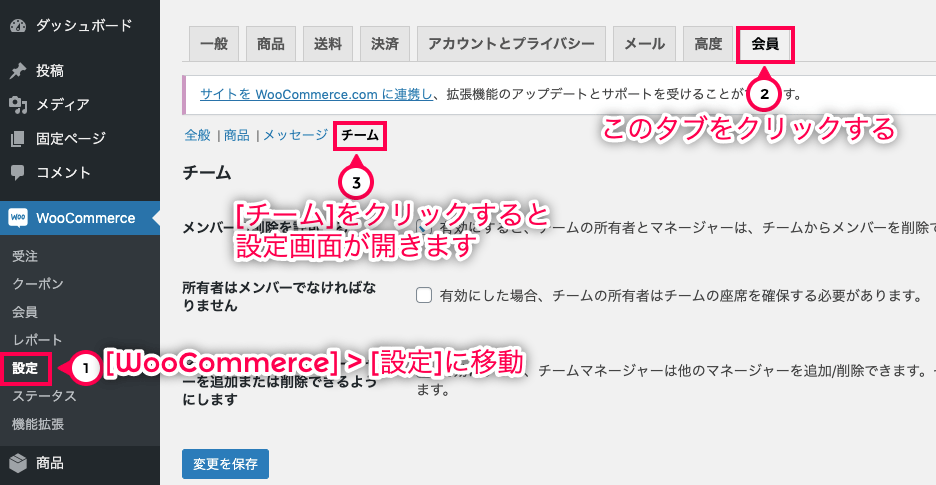Toggle 所有者はメンバーでなければなりません checkbox
Viewport: 936px width, 485px height.
424,295
